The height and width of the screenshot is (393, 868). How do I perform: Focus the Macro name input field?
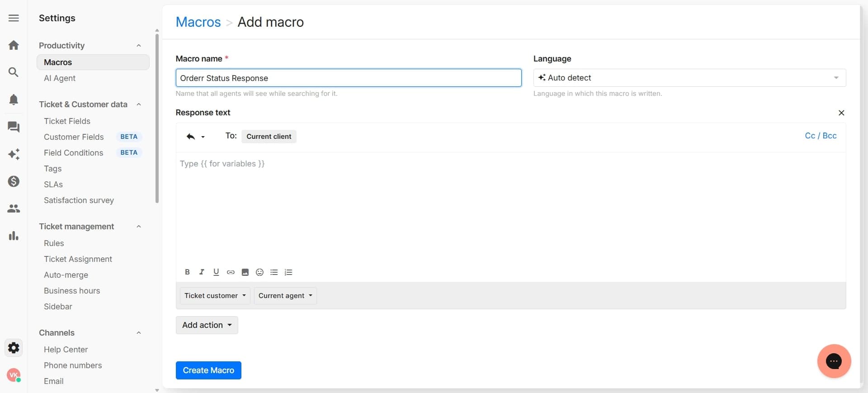pyautogui.click(x=349, y=78)
